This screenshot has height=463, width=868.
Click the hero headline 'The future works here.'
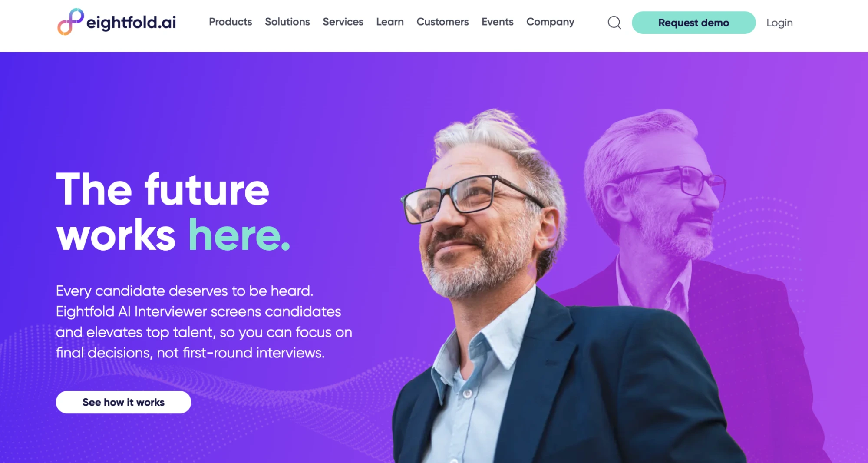[173, 212]
